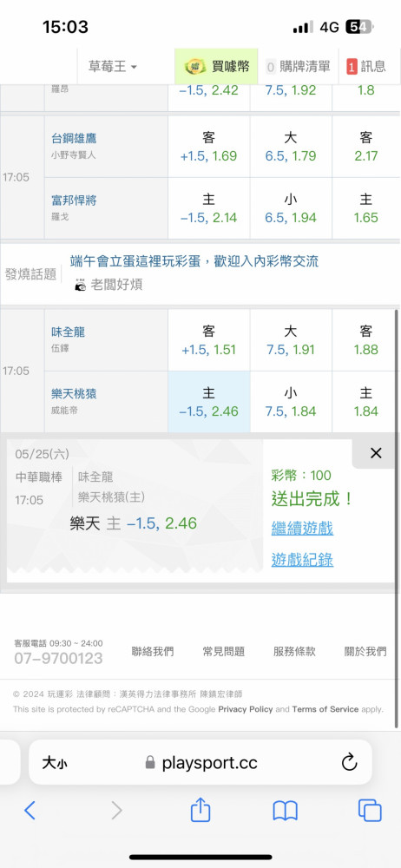Select 味全龍 客 +1.5, 1.51 bet
The image size is (401, 868).
[209, 340]
